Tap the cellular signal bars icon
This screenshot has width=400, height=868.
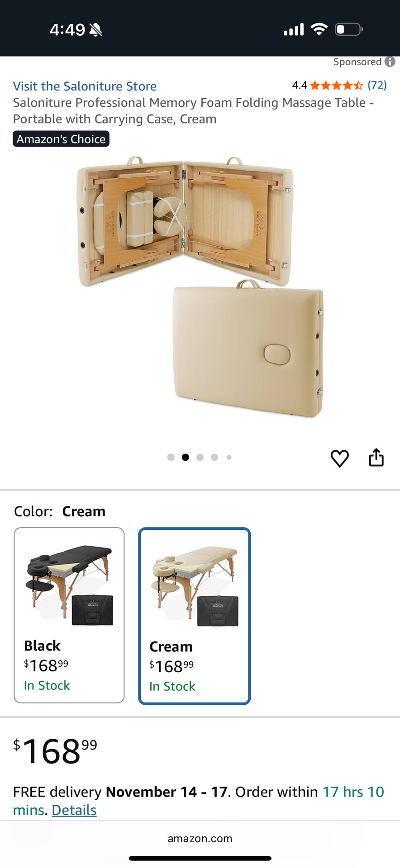pyautogui.click(x=294, y=30)
